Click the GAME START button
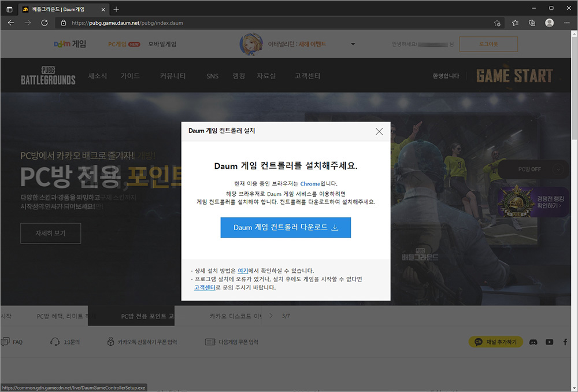Screen dimensions: 578x392 pyautogui.click(x=514, y=76)
